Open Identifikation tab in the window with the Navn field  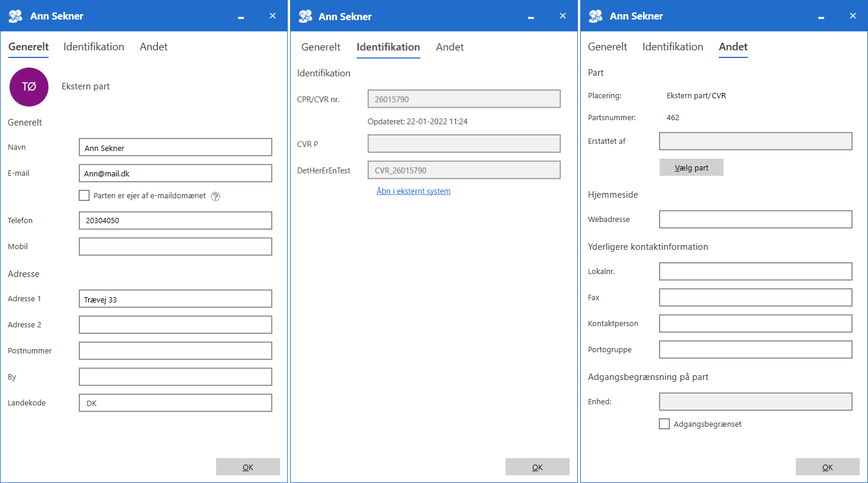[x=94, y=47]
